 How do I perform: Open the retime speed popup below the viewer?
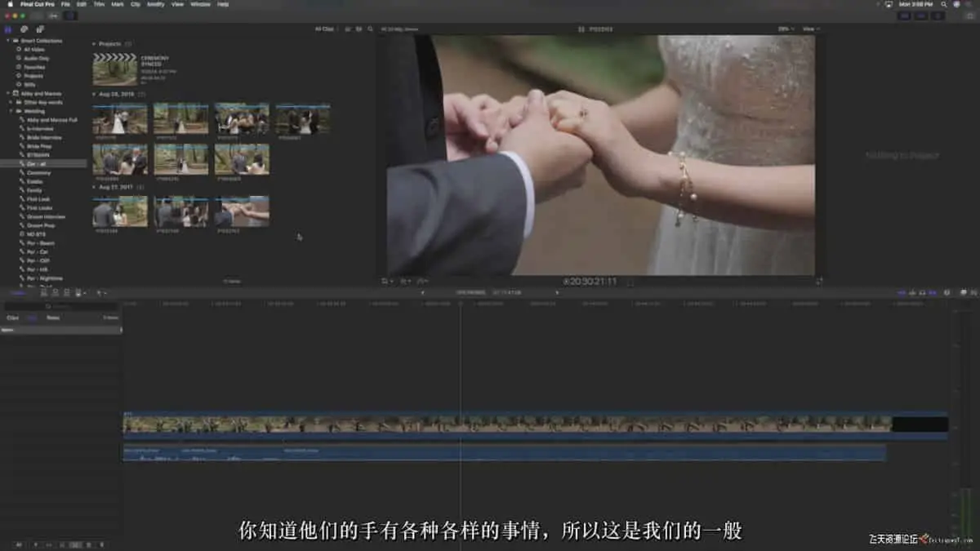click(x=423, y=282)
